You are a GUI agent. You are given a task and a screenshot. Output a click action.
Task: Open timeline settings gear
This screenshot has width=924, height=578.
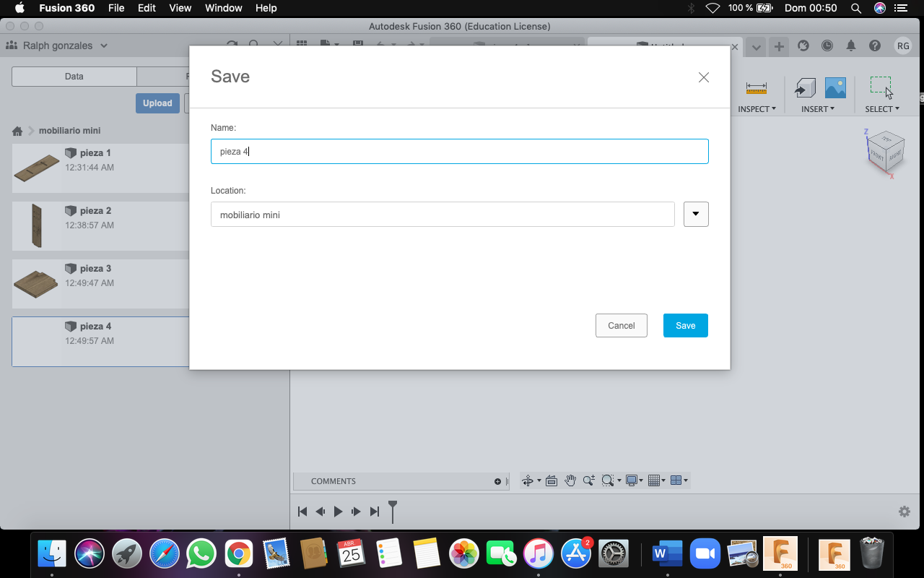click(904, 512)
